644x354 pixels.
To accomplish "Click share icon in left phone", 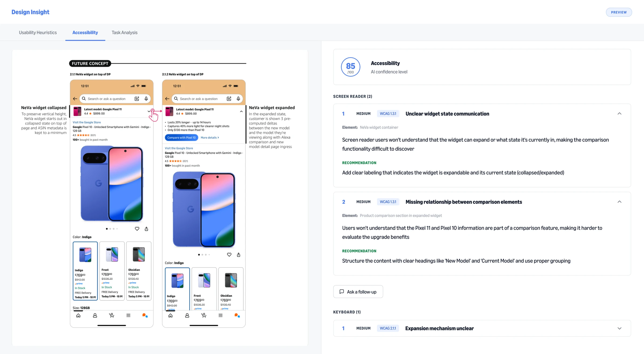I will [147, 229].
